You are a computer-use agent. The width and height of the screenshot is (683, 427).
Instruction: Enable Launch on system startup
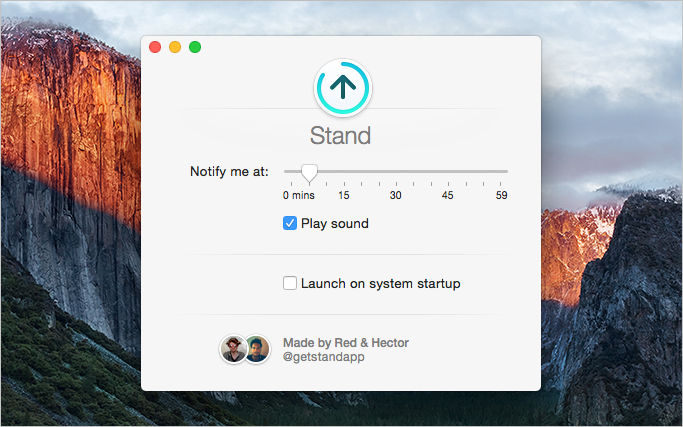point(290,283)
